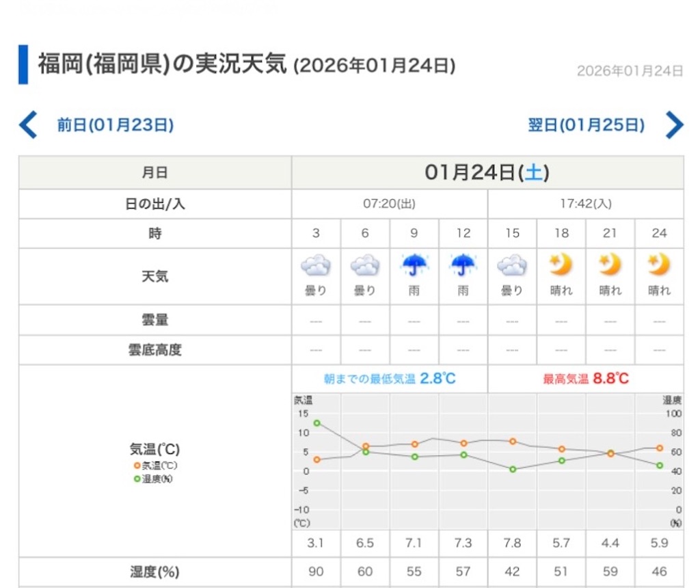Click humidity value 57
The image size is (700, 588).
coord(463,572)
